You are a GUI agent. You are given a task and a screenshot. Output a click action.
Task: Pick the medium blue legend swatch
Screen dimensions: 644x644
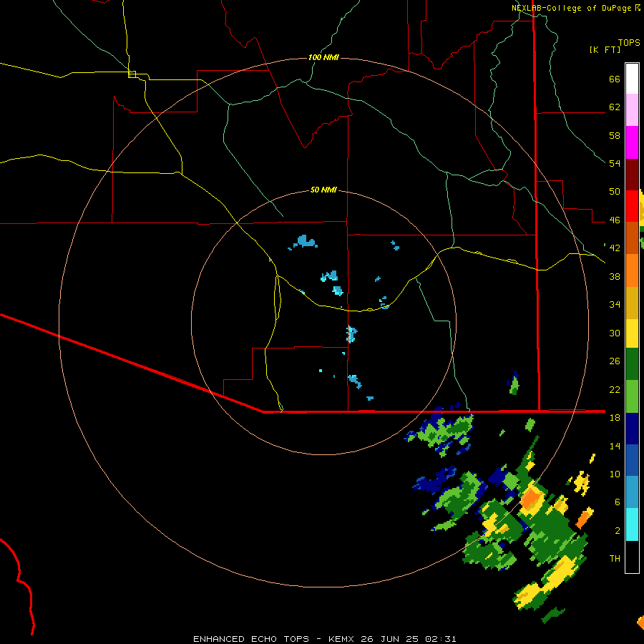click(632, 460)
